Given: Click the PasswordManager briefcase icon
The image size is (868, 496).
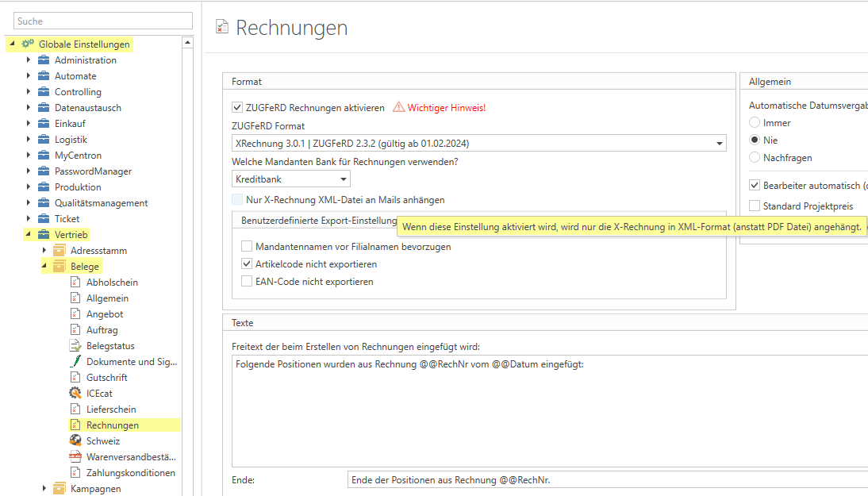Looking at the screenshot, I should coord(44,171).
